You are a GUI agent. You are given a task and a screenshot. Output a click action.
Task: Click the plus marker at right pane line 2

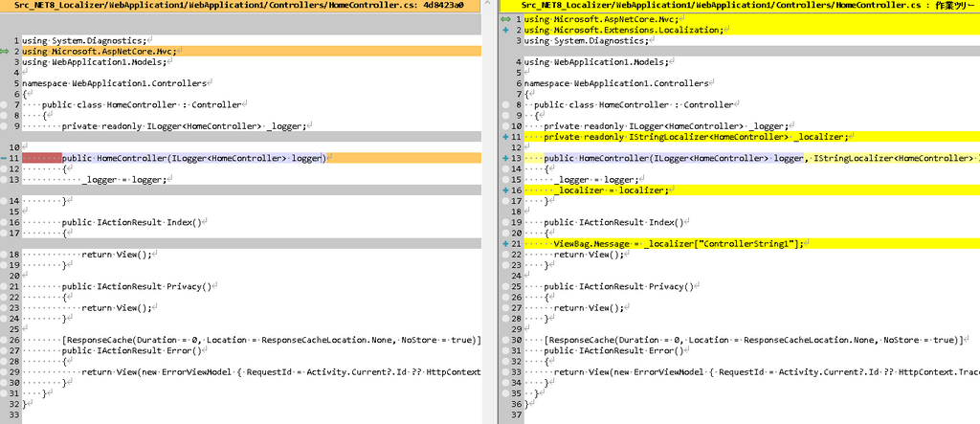point(505,30)
